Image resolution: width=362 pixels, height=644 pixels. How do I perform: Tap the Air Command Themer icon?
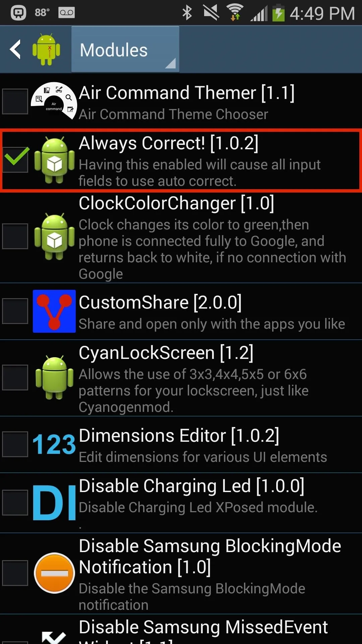pyautogui.click(x=54, y=101)
